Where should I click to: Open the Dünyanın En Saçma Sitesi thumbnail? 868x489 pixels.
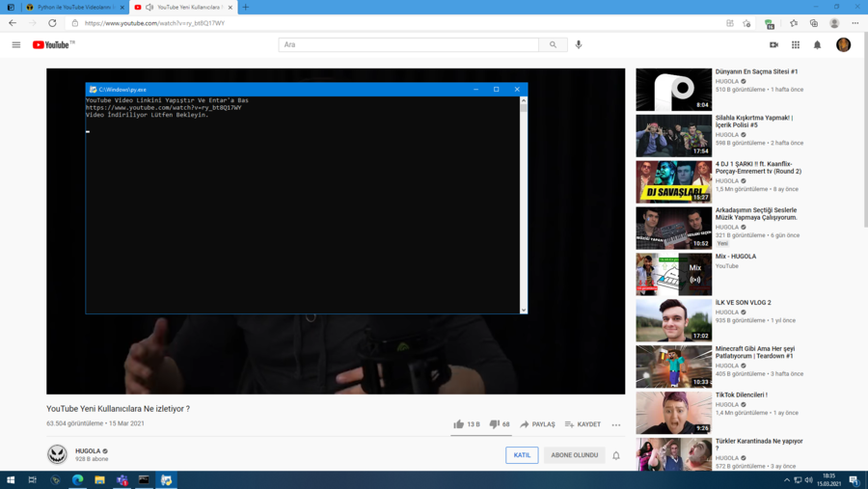[x=673, y=90]
